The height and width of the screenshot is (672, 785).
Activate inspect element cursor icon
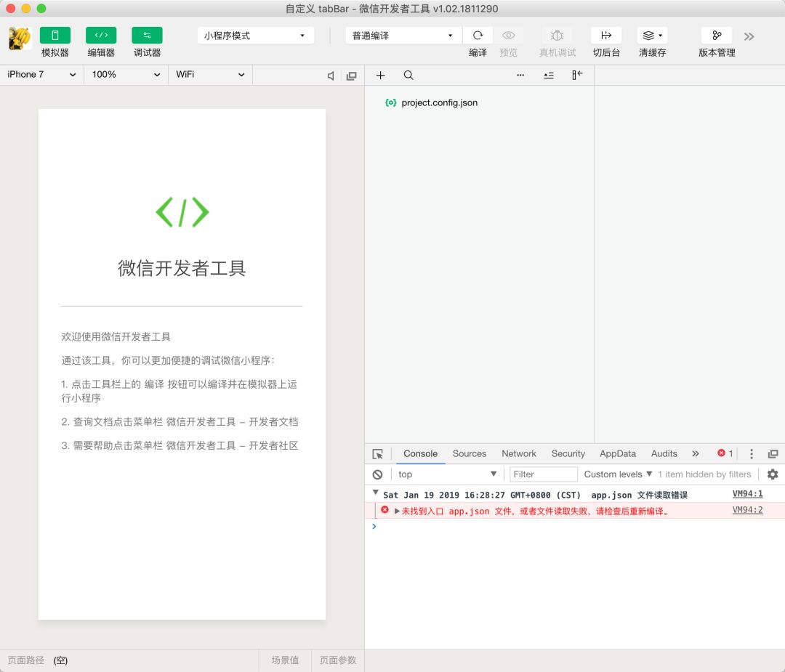(378, 454)
